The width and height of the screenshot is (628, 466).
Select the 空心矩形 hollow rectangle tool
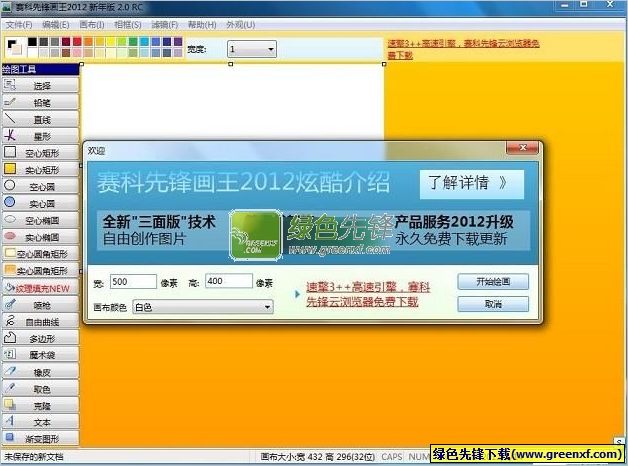[40, 153]
